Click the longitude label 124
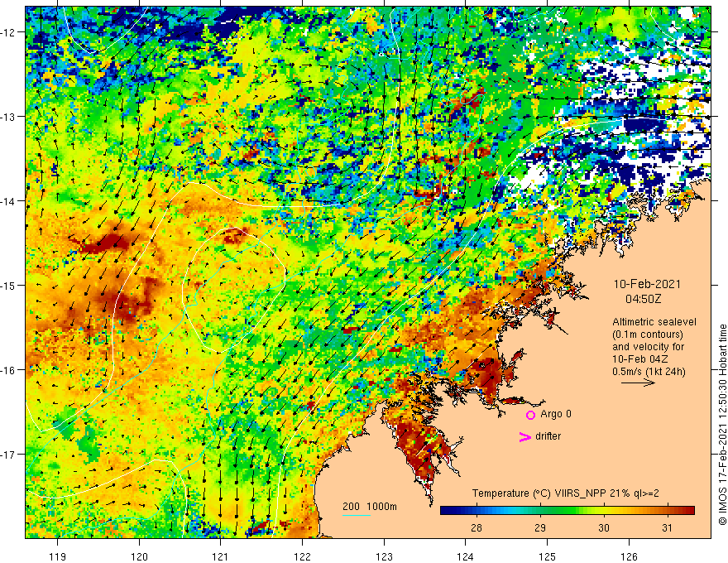Image resolution: width=728 pixels, height=563 pixels. [466, 556]
